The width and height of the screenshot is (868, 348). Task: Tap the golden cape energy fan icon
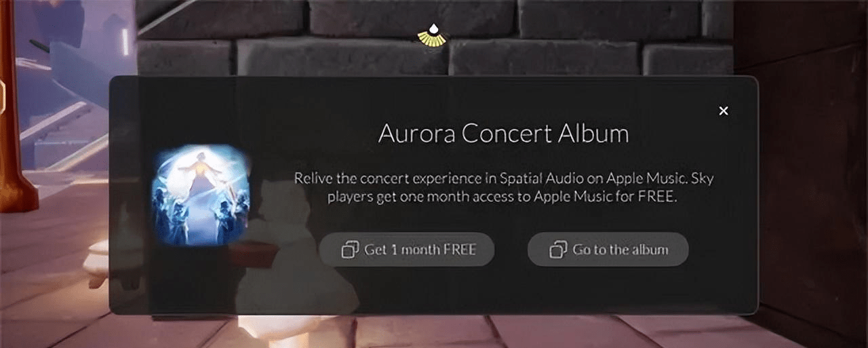(432, 39)
